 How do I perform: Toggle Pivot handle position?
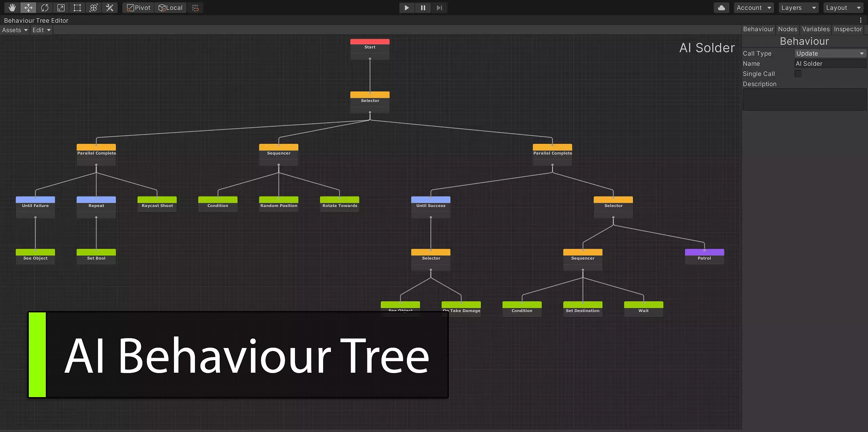pos(138,7)
